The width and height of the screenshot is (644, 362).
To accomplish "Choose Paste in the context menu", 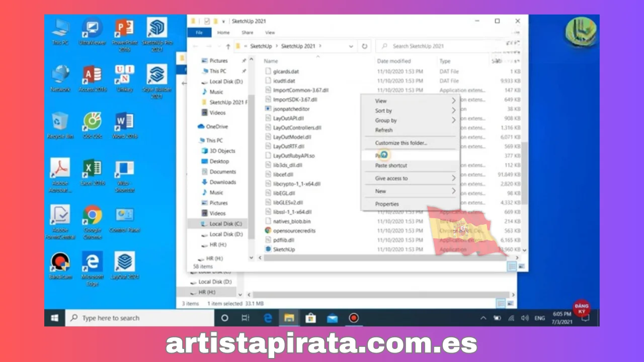I will pos(410,155).
